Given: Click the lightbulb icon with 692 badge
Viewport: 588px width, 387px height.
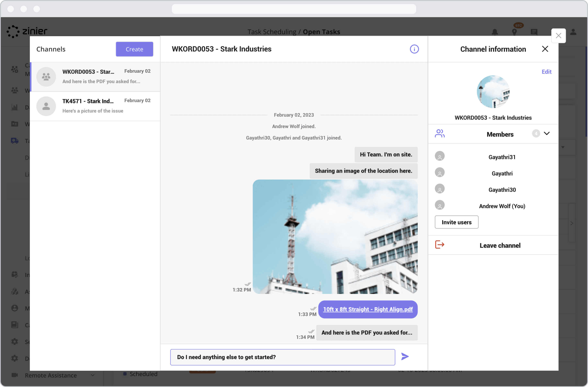Looking at the screenshot, I should coord(514,32).
